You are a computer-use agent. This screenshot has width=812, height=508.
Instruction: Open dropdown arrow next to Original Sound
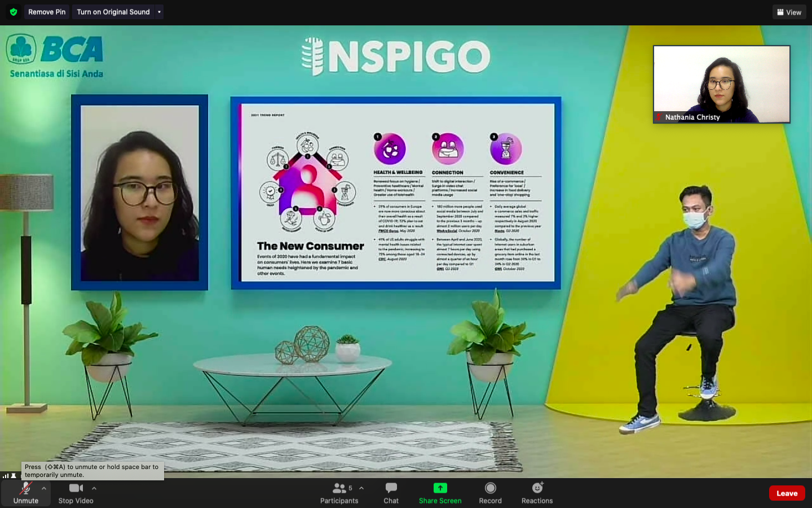(159, 12)
